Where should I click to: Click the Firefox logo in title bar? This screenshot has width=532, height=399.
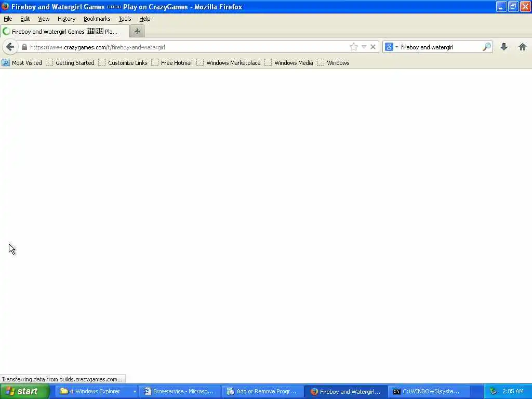coord(5,6)
